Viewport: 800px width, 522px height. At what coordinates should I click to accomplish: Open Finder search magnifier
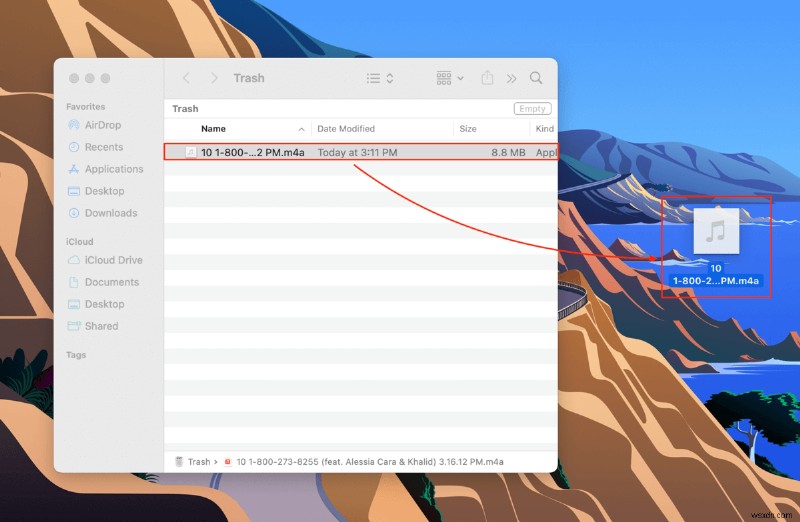[536, 78]
